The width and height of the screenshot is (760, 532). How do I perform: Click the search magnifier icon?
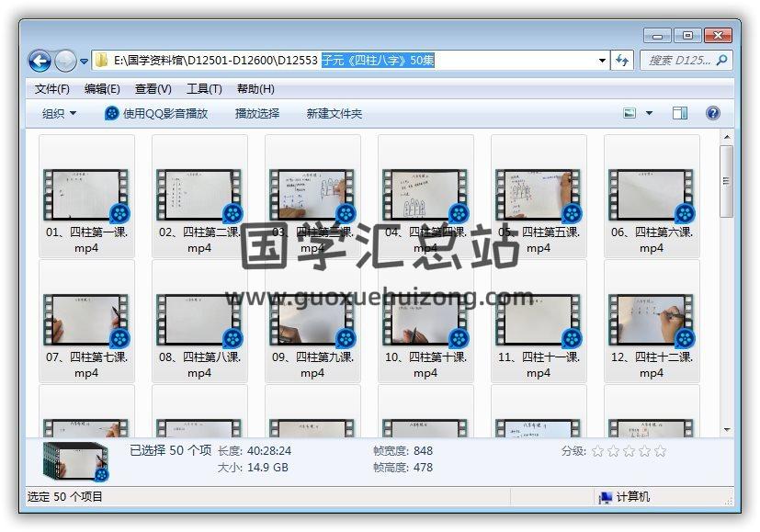point(721,61)
